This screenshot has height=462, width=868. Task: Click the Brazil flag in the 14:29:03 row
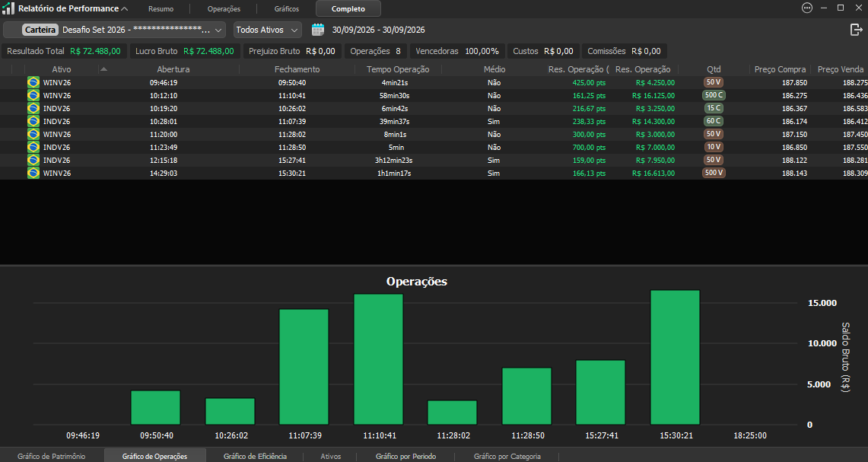(33, 173)
